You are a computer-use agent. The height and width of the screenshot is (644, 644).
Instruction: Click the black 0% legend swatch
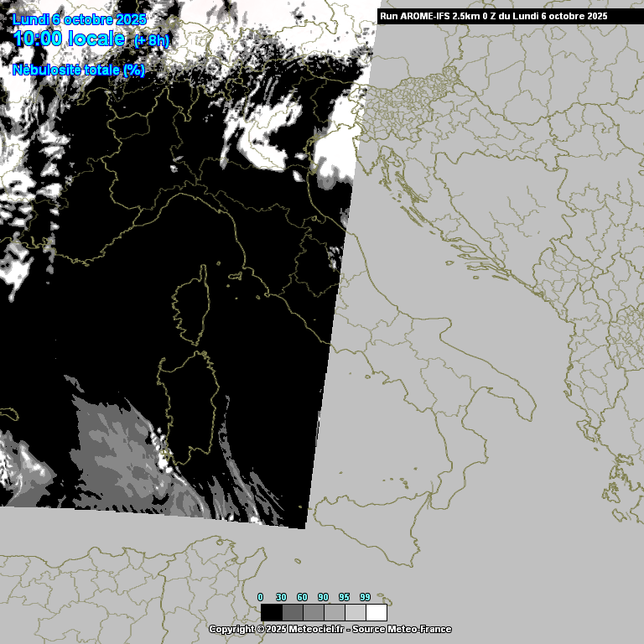point(272,612)
